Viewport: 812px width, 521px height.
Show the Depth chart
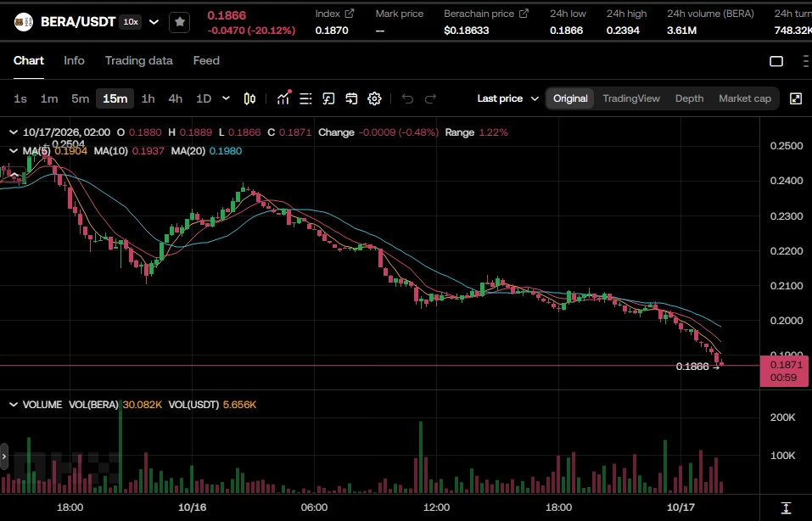tap(689, 98)
